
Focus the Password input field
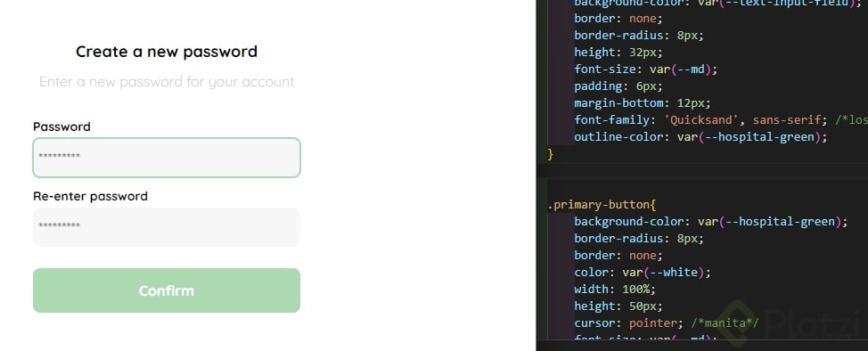(x=167, y=158)
